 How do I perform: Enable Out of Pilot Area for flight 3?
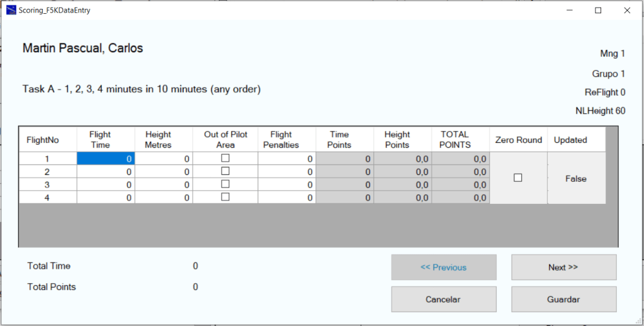tap(225, 184)
